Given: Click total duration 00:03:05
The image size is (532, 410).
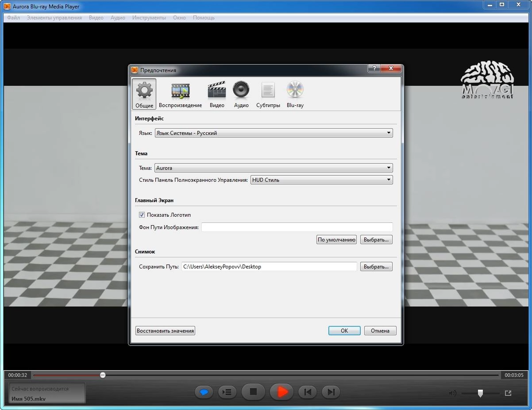Looking at the screenshot, I should (514, 375).
